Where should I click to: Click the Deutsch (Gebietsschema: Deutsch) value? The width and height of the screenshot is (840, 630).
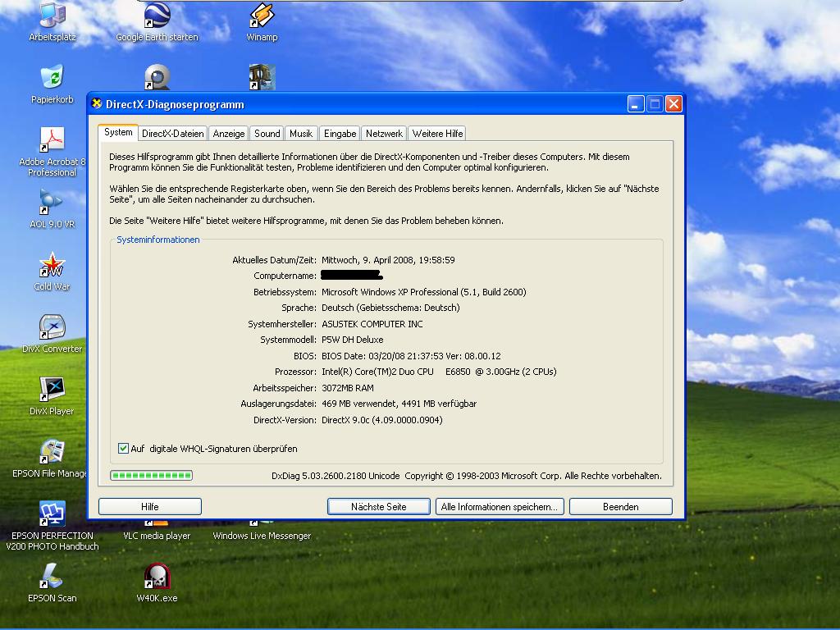pyautogui.click(x=390, y=308)
